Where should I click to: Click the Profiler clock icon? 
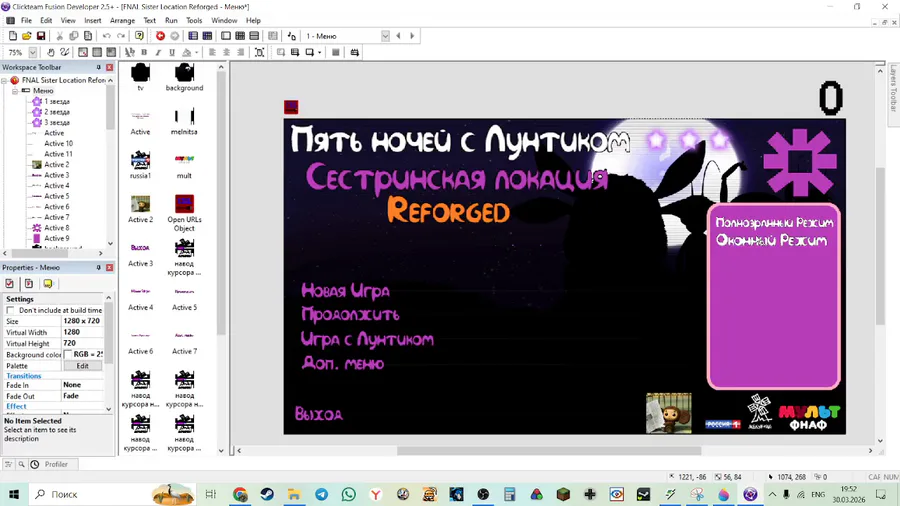pos(35,464)
